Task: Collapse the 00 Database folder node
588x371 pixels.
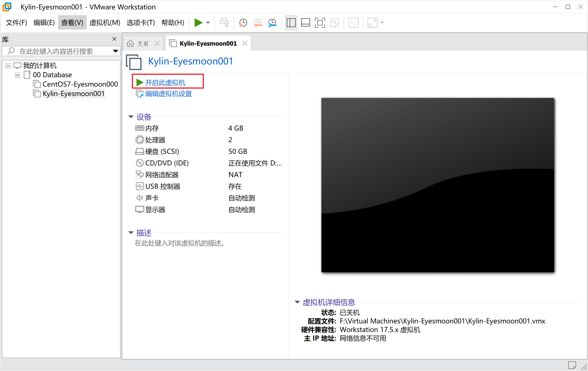Action: point(17,75)
